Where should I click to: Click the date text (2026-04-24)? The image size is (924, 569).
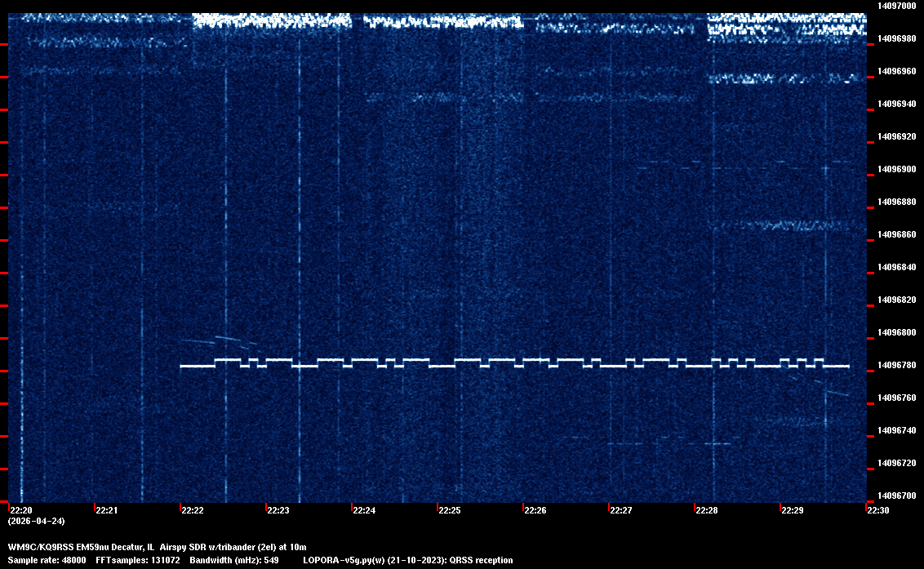pos(36,521)
